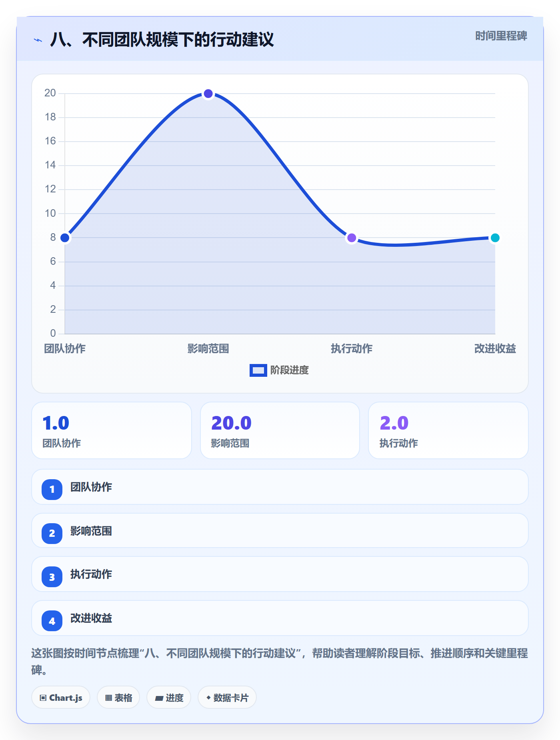
Task: Select the 2.0 执行动作 stat card
Action: tap(448, 430)
